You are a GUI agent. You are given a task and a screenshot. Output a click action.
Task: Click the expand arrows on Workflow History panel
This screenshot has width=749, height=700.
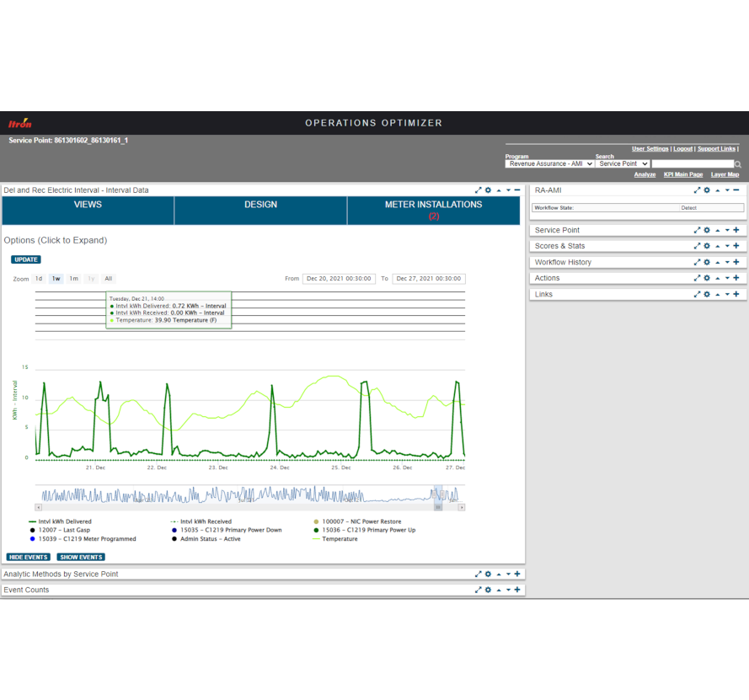pos(697,262)
